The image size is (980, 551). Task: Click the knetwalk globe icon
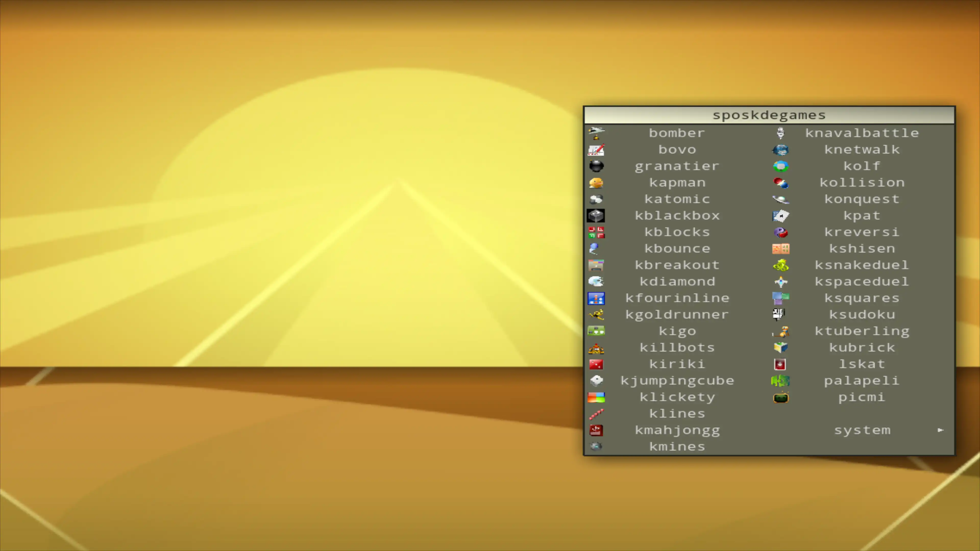781,150
